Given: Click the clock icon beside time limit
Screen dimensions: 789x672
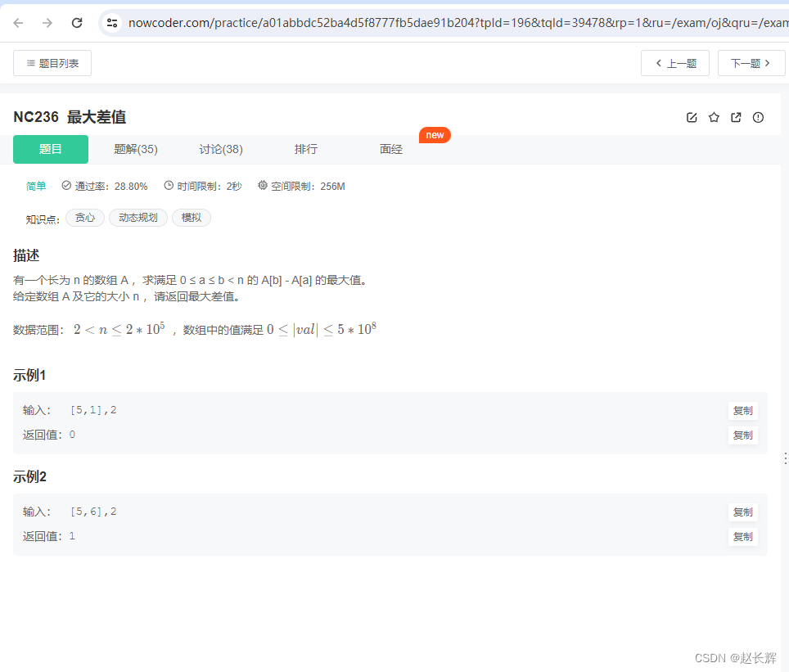Looking at the screenshot, I should point(169,185).
